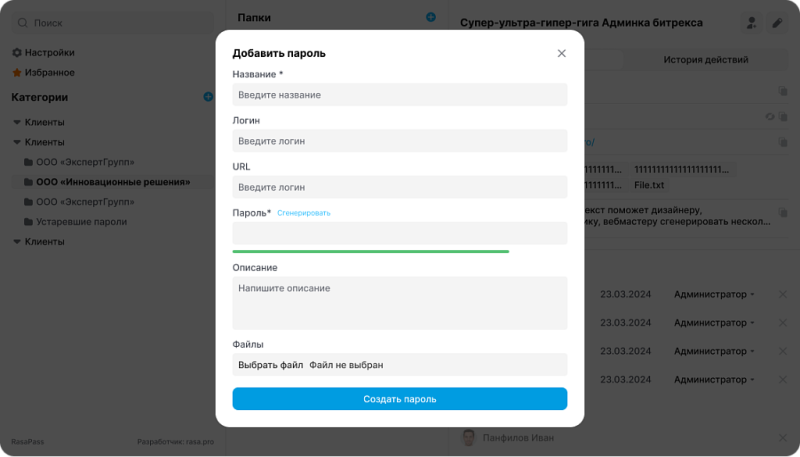800x457 pixels.
Task: Close the Добавить пароль dialog
Action: coord(561,53)
